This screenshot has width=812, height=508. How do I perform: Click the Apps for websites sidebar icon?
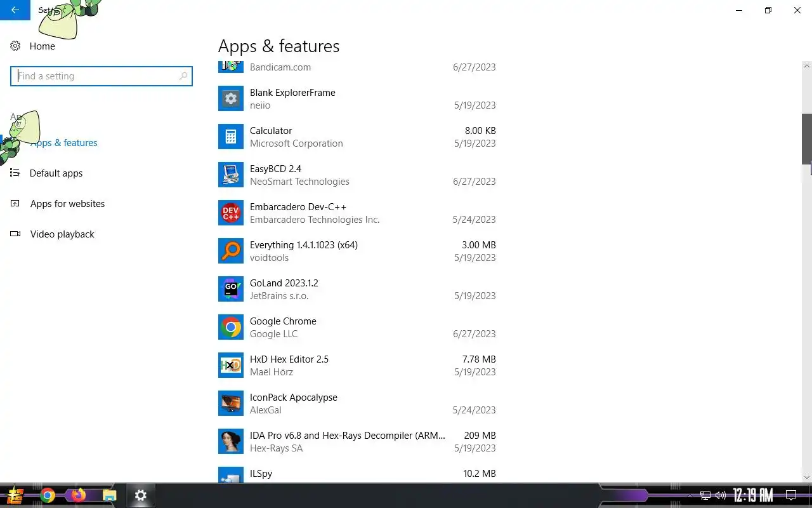15,204
